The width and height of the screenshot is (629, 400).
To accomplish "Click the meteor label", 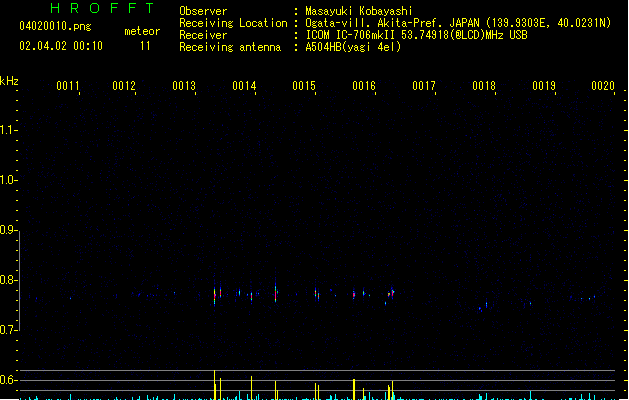I will (142, 31).
